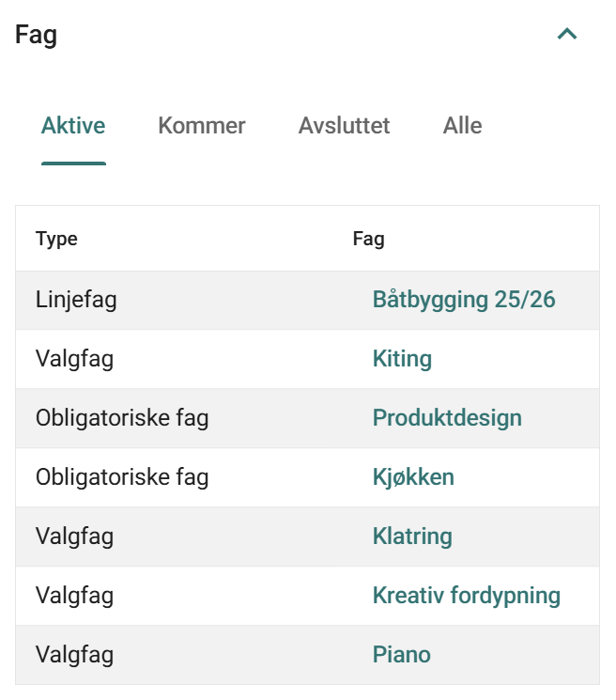Click the Piano subject link
This screenshot has width=616, height=700.
click(x=401, y=655)
